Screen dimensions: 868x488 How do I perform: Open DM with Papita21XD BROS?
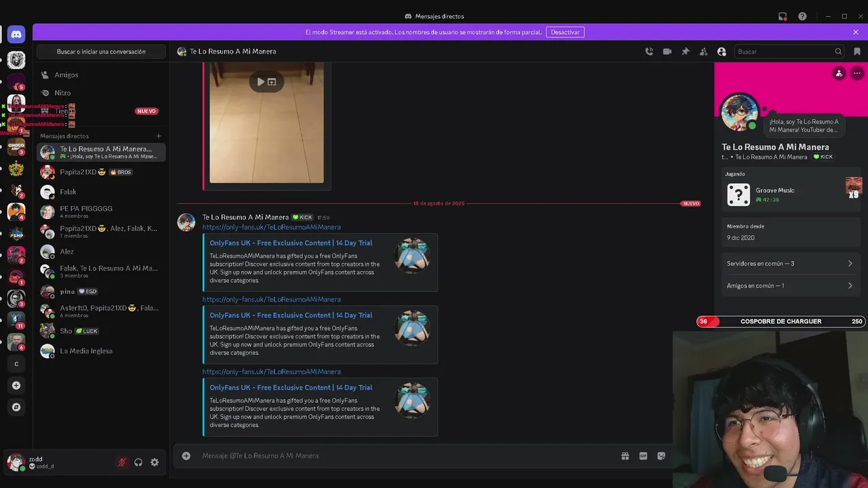[x=101, y=172]
